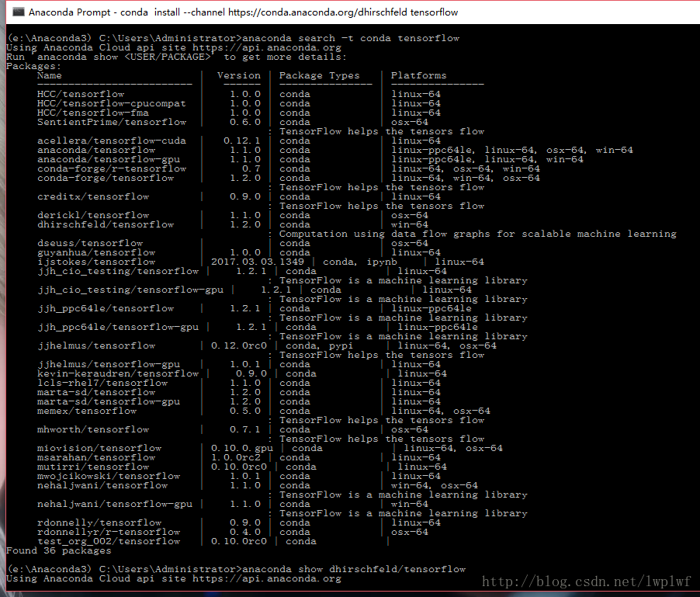Select 'jjh_ppc64le/tensorflow' package name

(106, 308)
